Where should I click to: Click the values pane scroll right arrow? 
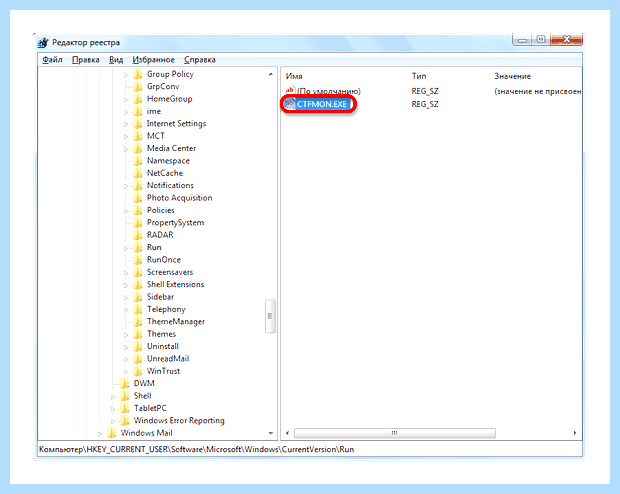click(x=575, y=433)
